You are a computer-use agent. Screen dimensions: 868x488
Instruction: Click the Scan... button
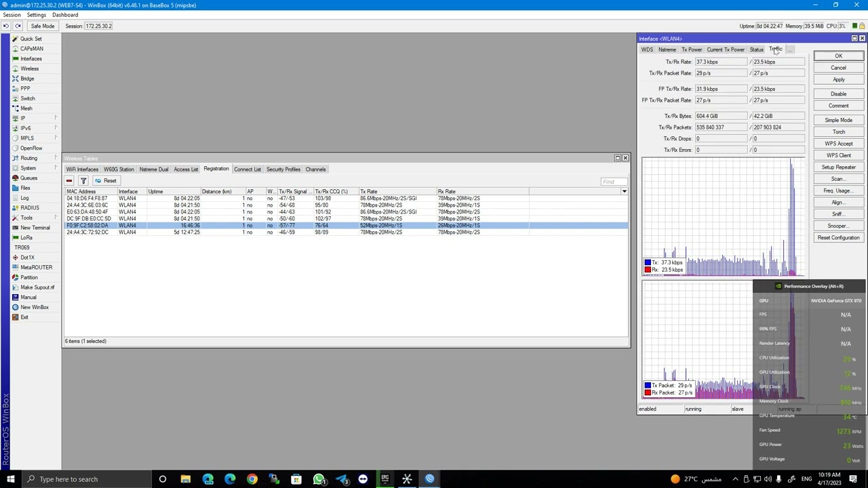839,179
